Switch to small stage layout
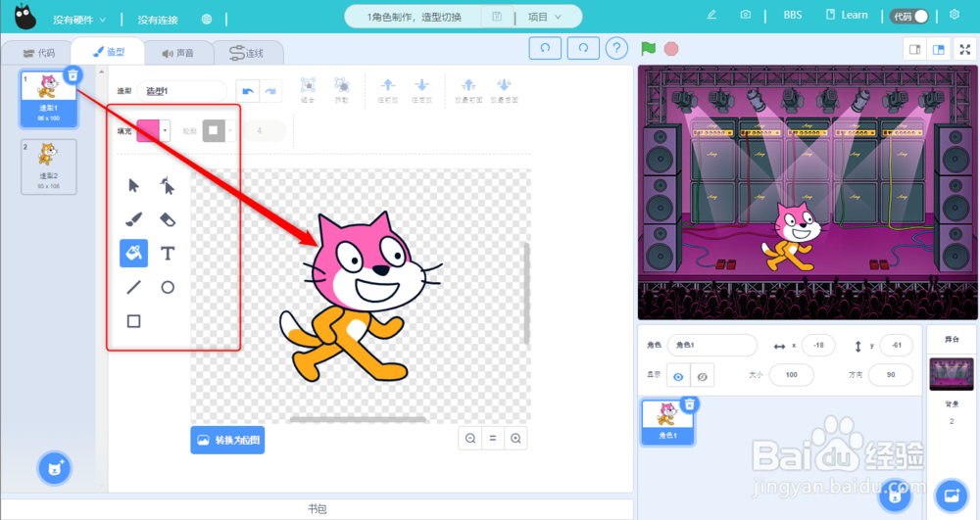980x520 pixels. [x=915, y=49]
